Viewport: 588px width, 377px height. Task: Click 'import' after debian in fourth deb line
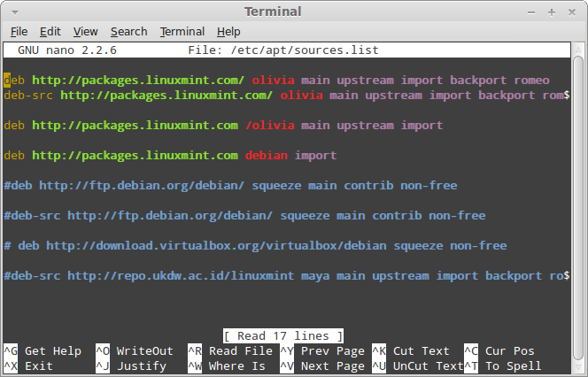[x=315, y=155]
